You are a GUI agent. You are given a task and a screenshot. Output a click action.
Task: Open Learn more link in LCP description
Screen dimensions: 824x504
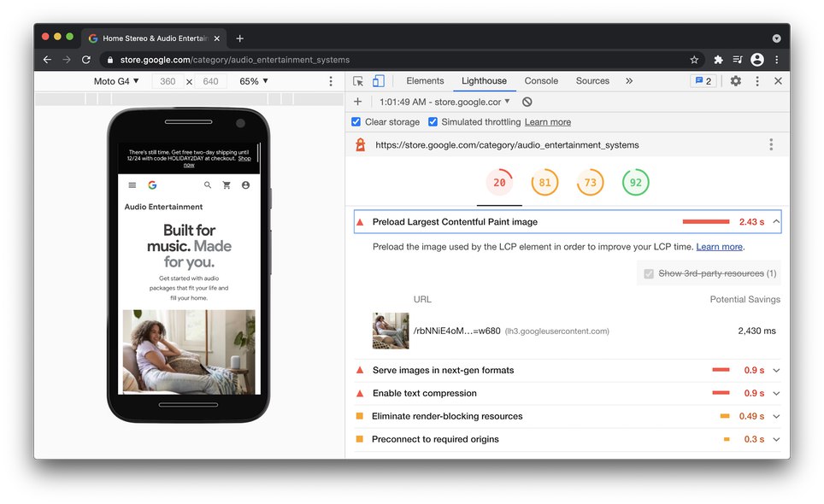pyautogui.click(x=720, y=247)
